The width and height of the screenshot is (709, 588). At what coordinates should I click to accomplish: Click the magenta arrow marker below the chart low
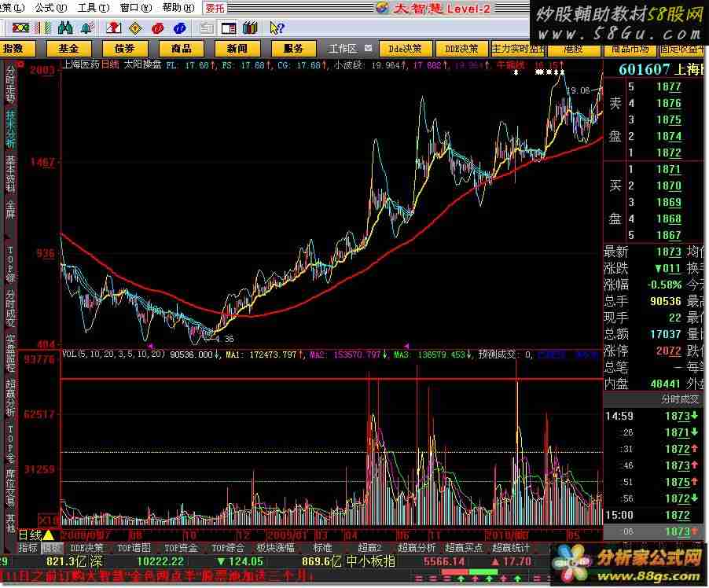click(151, 346)
